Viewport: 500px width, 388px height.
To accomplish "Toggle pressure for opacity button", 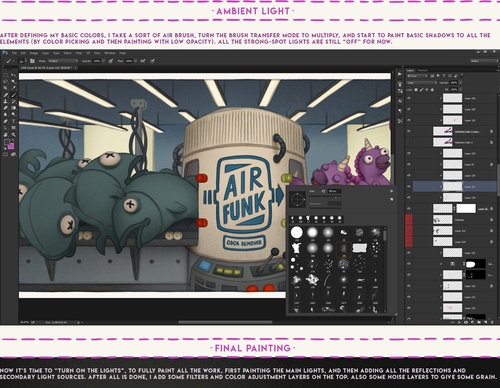I will (111, 61).
